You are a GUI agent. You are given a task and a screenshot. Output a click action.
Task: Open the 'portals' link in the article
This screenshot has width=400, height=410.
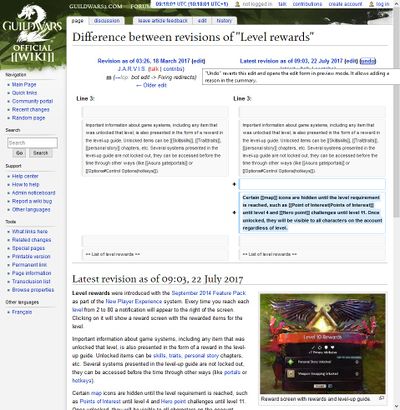[232, 372]
